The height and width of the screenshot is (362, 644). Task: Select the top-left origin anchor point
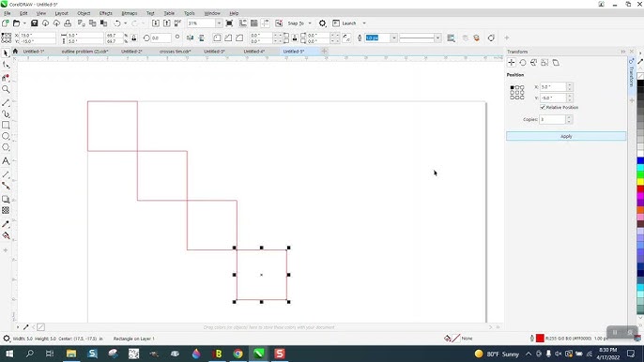tap(513, 87)
